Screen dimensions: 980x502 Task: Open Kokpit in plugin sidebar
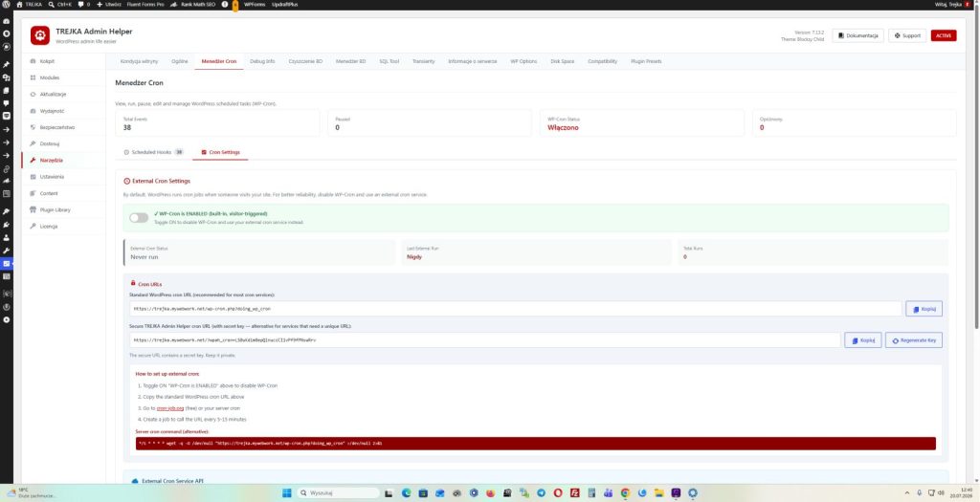pyautogui.click(x=62, y=61)
